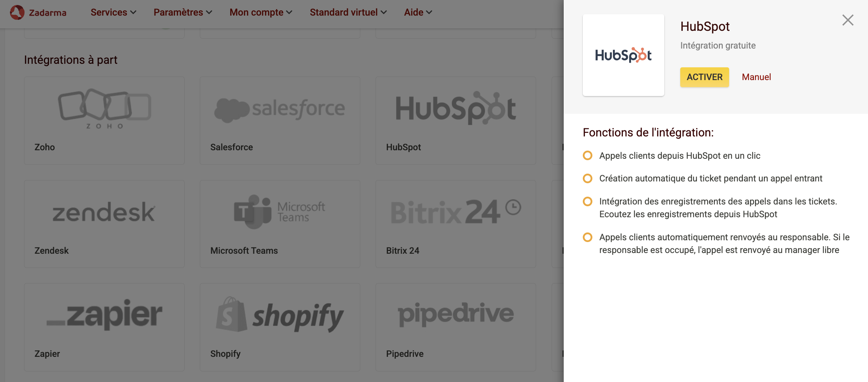The width and height of the screenshot is (868, 382).
Task: Expand the Paramètres dropdown menu
Action: [183, 12]
